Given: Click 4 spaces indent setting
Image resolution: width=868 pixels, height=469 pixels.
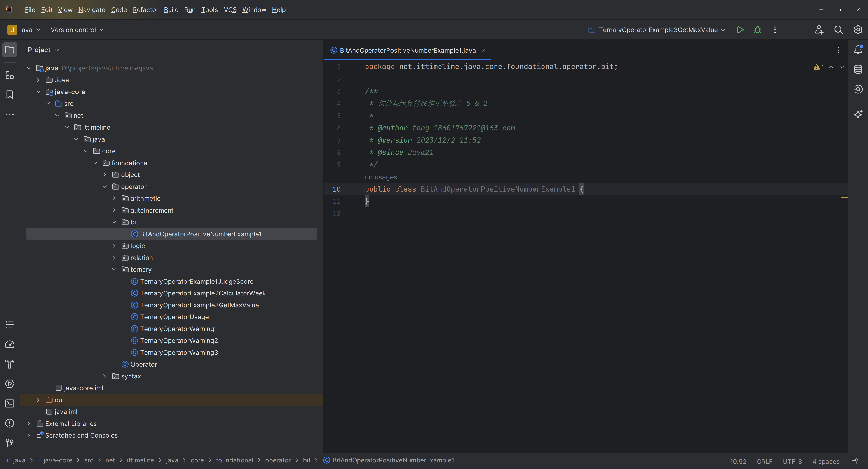Looking at the screenshot, I should click(826, 461).
